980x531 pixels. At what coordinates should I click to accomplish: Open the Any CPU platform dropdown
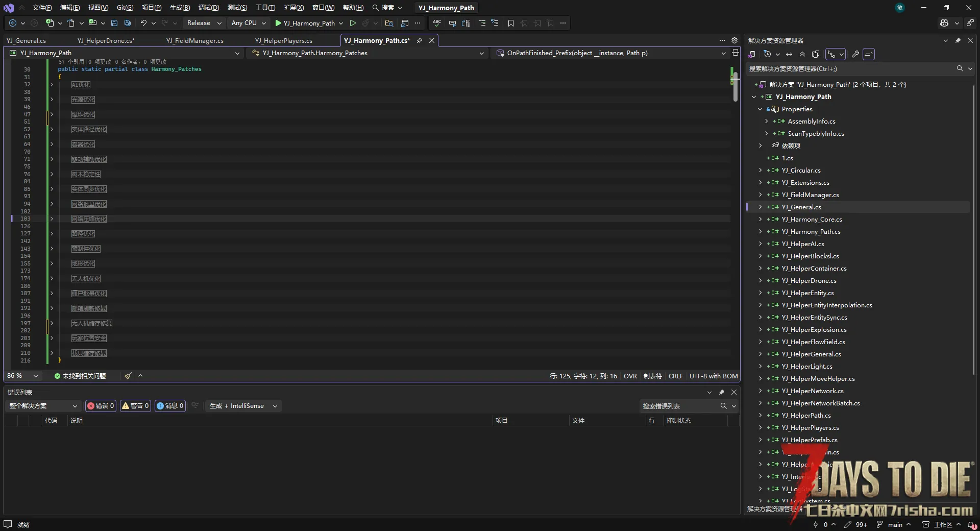[249, 23]
